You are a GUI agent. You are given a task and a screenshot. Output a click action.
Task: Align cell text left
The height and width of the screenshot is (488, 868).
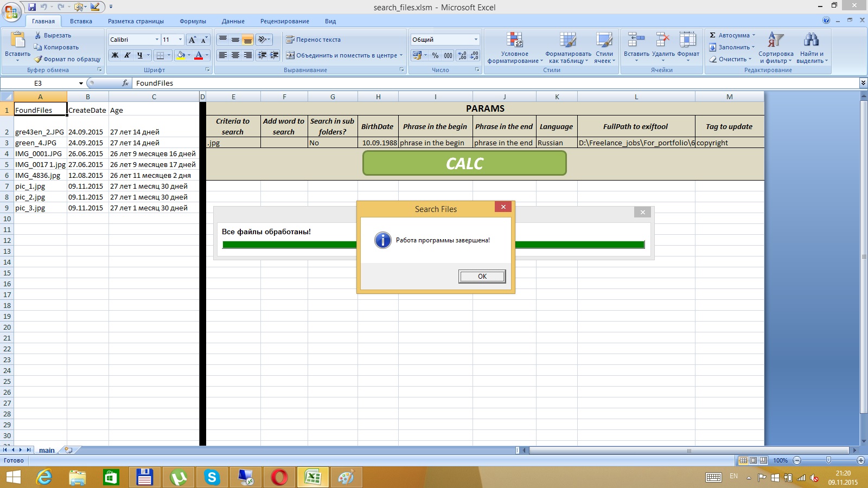(223, 55)
